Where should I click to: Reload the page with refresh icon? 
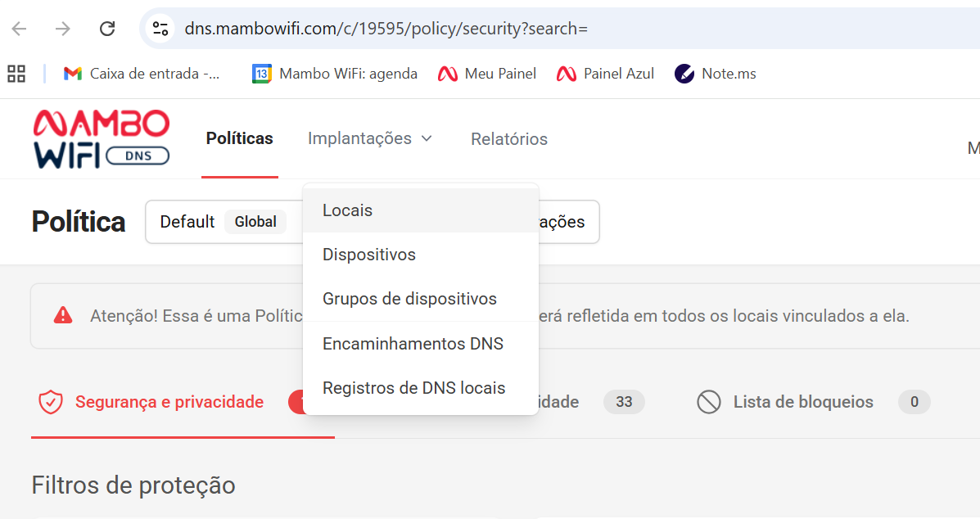107,29
